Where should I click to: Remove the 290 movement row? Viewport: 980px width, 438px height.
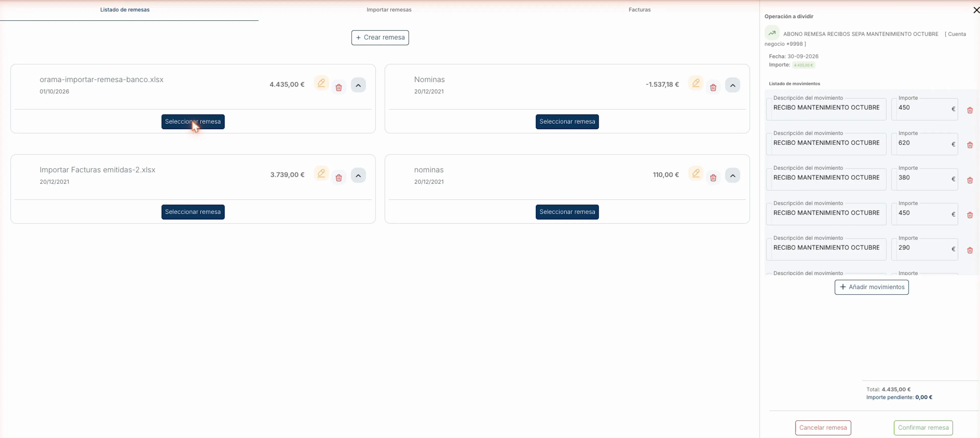(970, 250)
